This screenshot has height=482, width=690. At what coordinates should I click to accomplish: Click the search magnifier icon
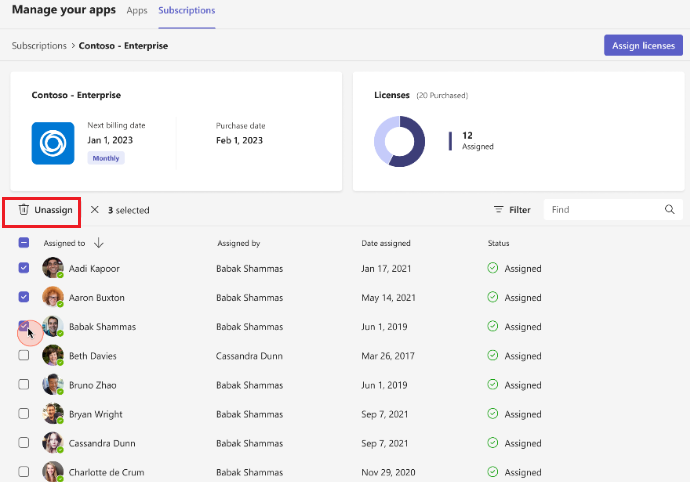(x=670, y=210)
